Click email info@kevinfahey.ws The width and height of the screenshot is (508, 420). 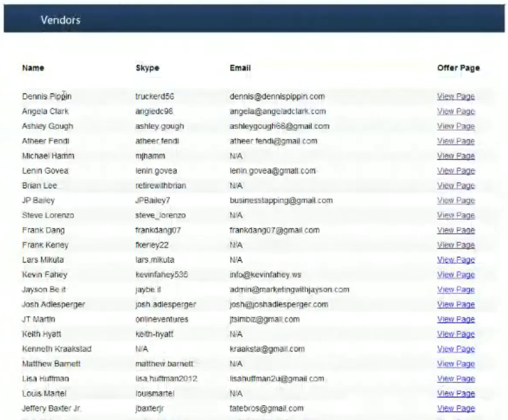(x=265, y=275)
